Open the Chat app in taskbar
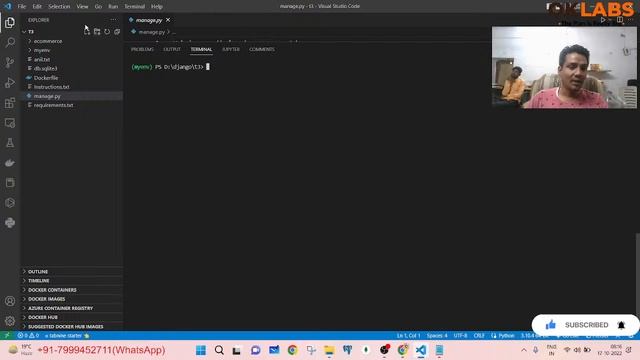This screenshot has width=640, height=360. 256,350
